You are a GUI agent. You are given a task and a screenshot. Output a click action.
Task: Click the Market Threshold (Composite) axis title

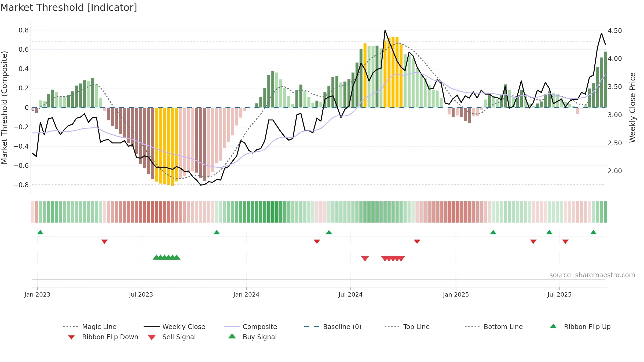point(5,108)
